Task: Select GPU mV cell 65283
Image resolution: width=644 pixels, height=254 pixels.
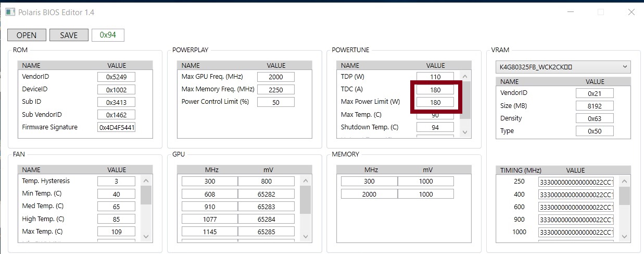Action: point(266,207)
